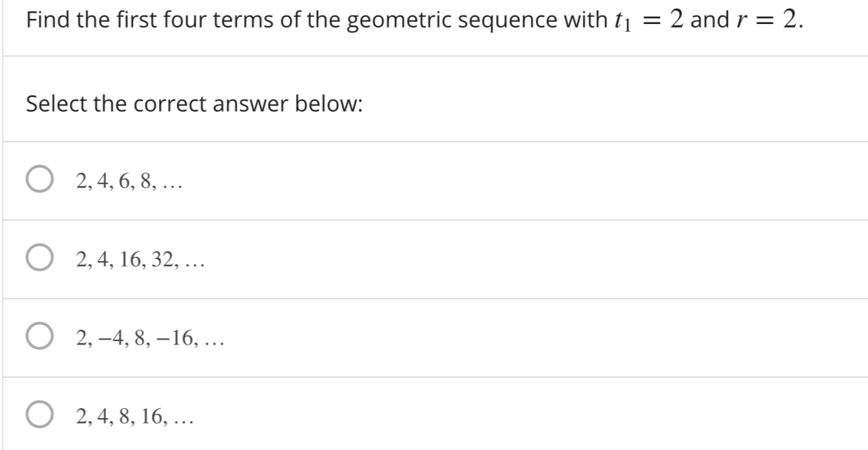
Task: Click the answer text 2, −4, 8, −16, …
Action: tap(148, 338)
